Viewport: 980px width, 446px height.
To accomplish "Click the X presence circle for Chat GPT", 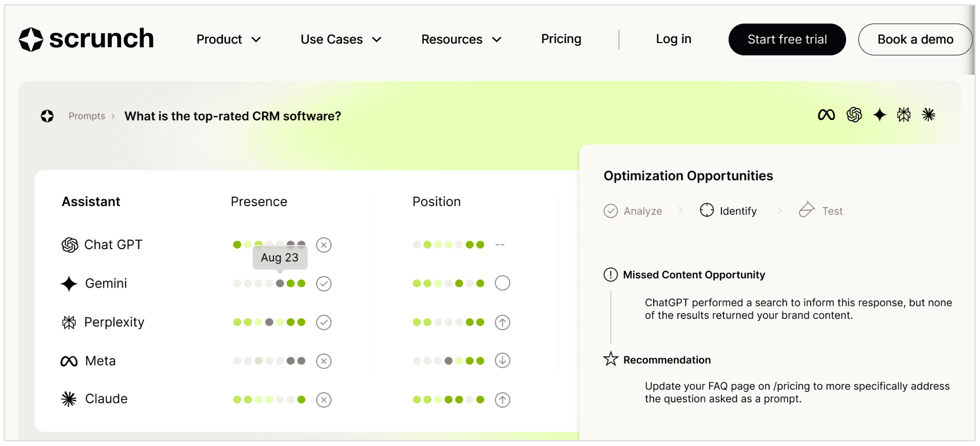I will click(324, 245).
